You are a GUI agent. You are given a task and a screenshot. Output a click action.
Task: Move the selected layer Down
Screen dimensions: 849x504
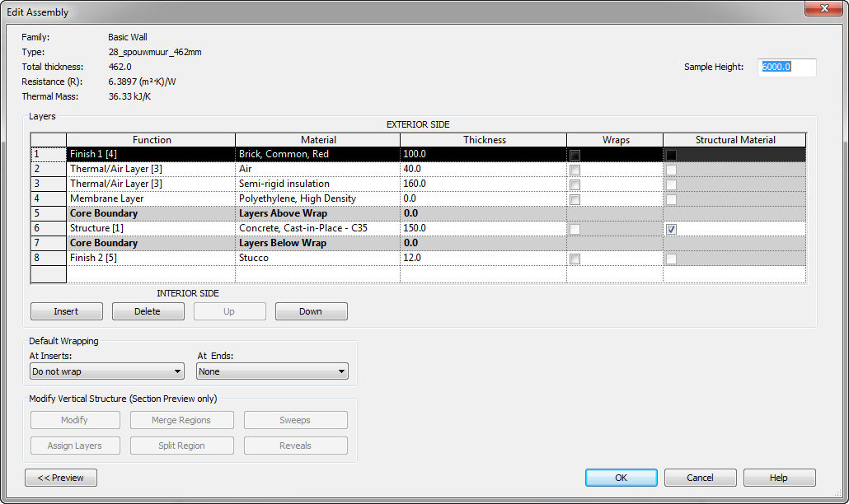coord(311,311)
